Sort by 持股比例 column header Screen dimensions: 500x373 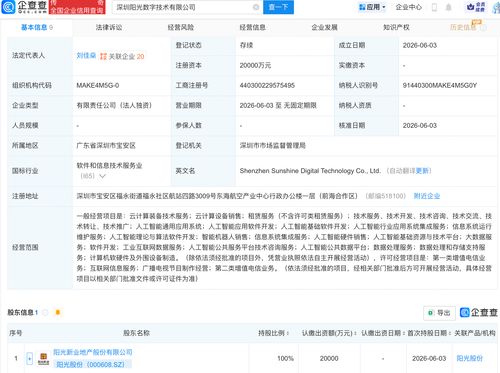coord(274,333)
